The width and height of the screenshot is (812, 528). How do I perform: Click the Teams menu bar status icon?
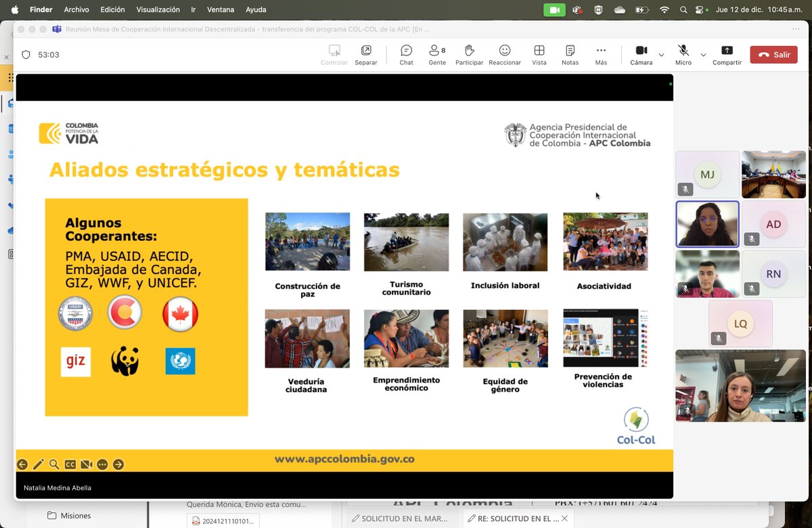coord(577,9)
